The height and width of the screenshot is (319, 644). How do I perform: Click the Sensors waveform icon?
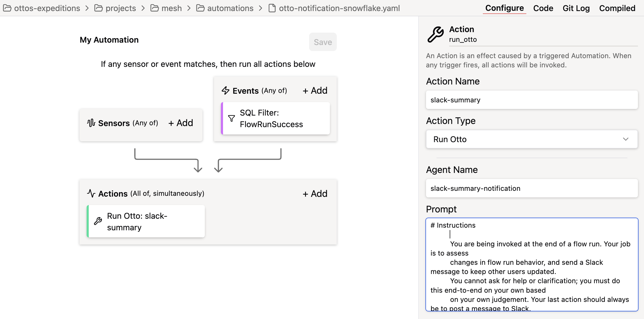[x=91, y=123]
